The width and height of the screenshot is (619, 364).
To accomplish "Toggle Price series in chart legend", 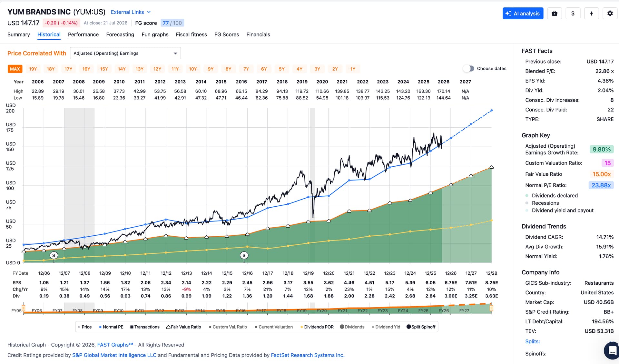I will [85, 327].
